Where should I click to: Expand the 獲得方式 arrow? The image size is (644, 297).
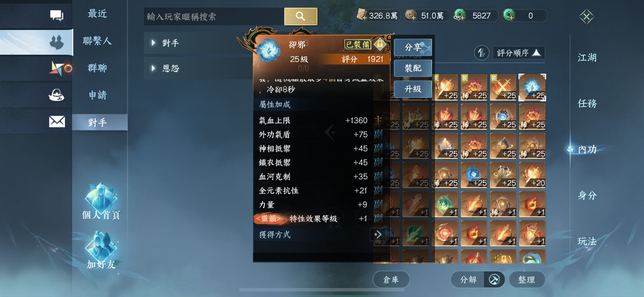click(x=377, y=234)
